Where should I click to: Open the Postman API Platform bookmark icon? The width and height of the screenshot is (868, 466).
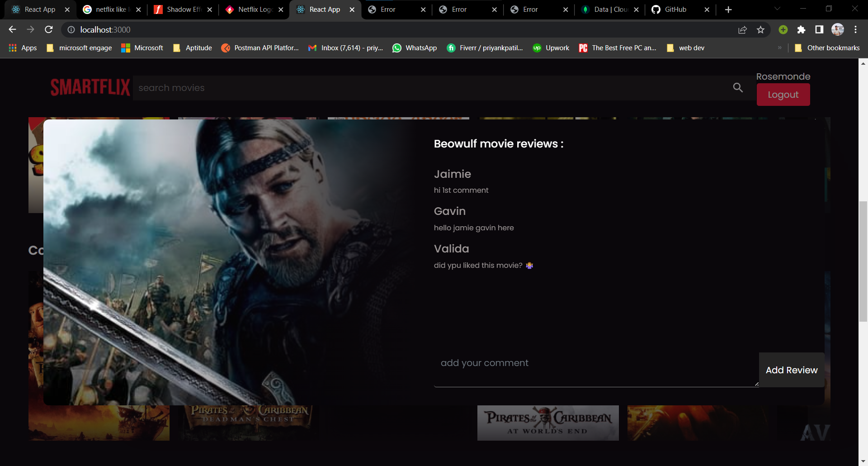pyautogui.click(x=226, y=48)
